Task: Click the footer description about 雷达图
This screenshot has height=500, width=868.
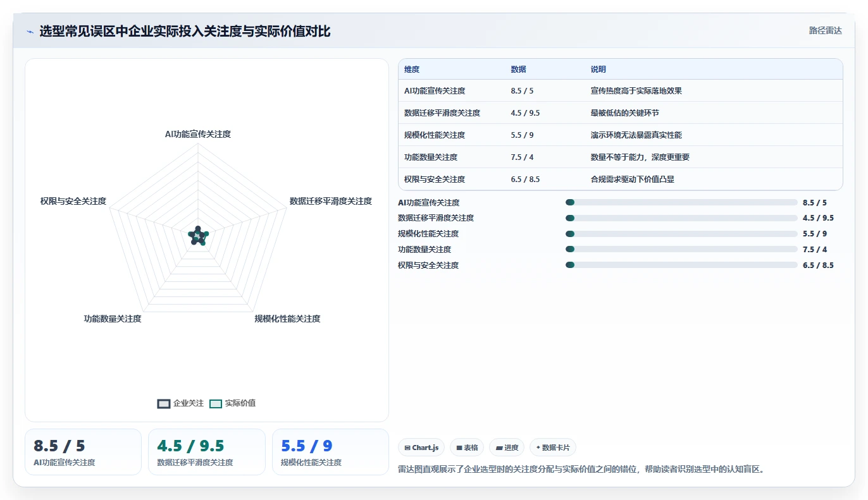Action: tap(581, 469)
